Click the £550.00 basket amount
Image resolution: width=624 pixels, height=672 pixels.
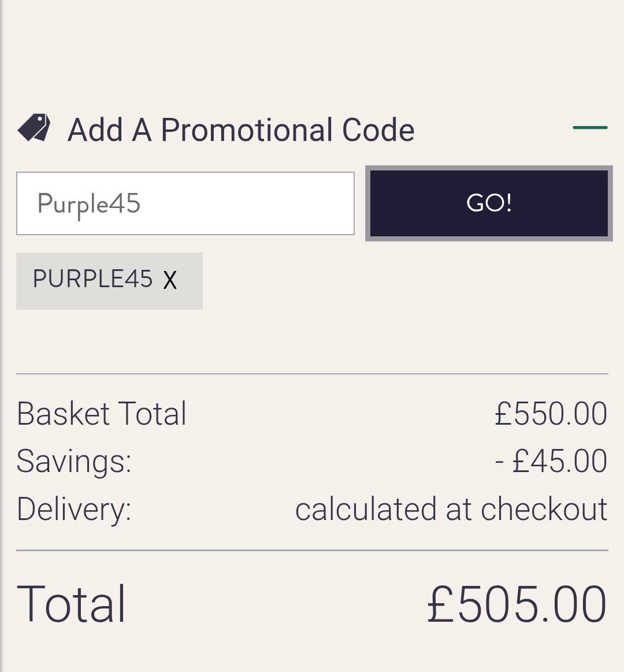pos(551,414)
